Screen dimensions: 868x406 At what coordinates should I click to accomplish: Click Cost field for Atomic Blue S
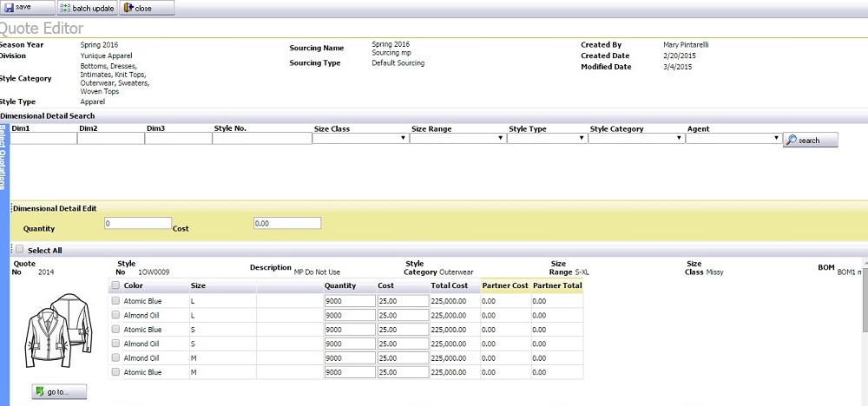point(403,330)
